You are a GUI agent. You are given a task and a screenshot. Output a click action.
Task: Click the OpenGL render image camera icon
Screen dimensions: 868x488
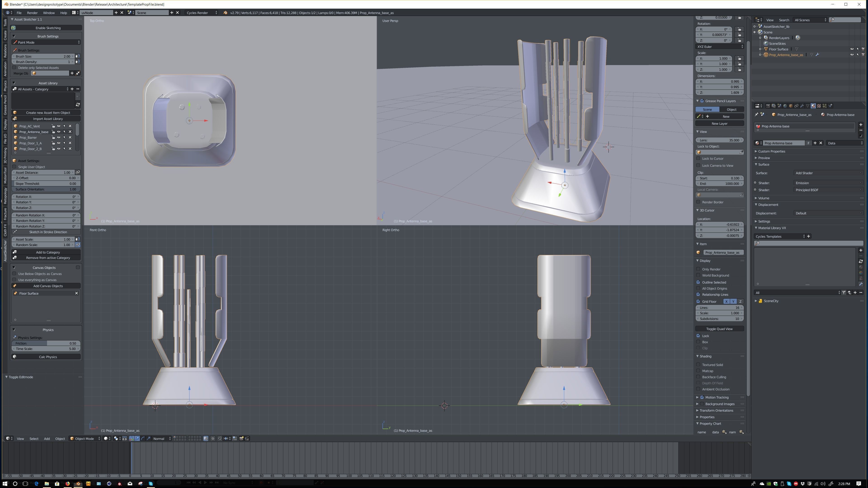click(242, 439)
